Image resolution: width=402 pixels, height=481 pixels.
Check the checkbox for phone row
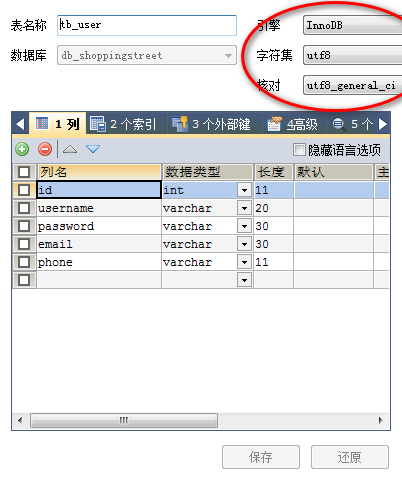[24, 262]
